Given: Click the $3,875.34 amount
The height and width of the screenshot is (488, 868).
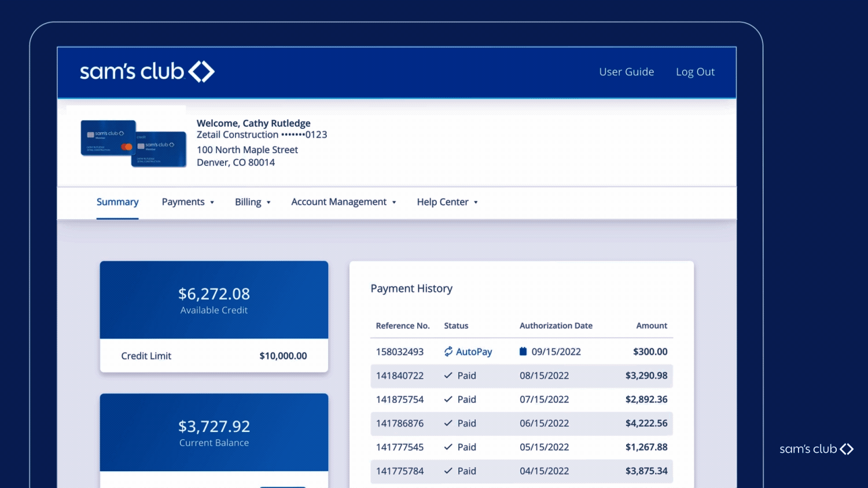Looking at the screenshot, I should (646, 471).
